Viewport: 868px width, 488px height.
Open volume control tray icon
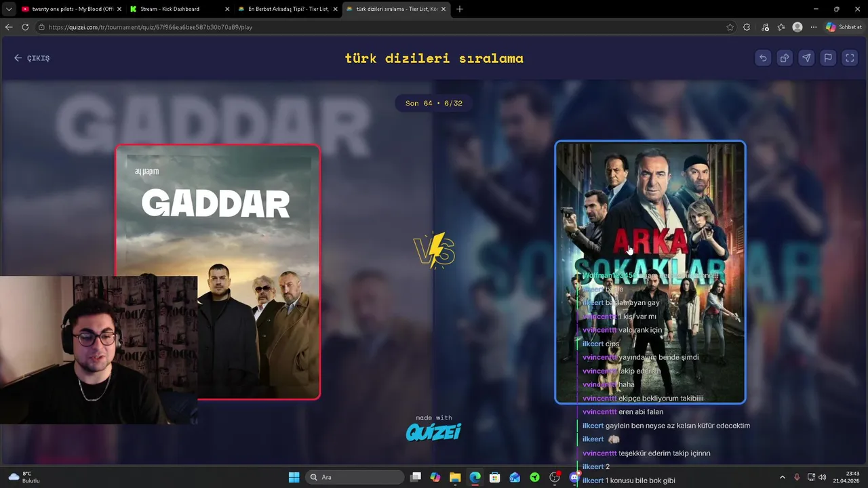coord(822,477)
